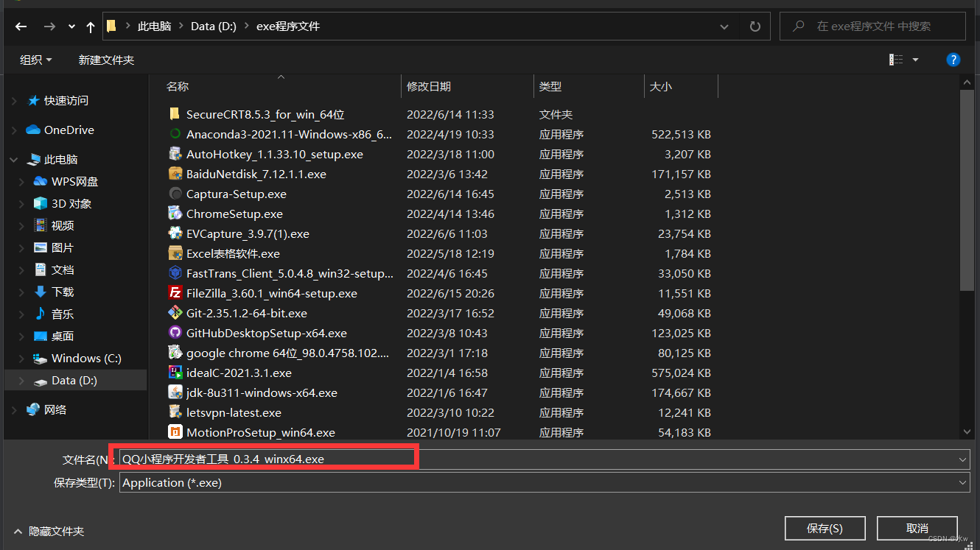Select FastTrans Client icon
This screenshot has width=980, height=550.
175,273
